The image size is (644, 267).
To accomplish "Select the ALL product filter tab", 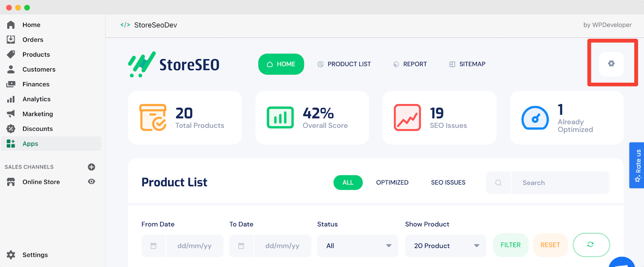I will (348, 183).
